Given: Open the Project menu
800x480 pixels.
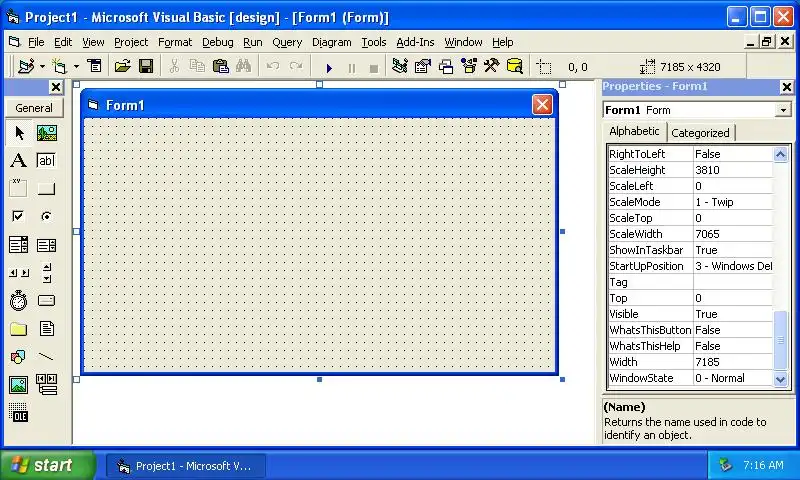Looking at the screenshot, I should pyautogui.click(x=131, y=42).
